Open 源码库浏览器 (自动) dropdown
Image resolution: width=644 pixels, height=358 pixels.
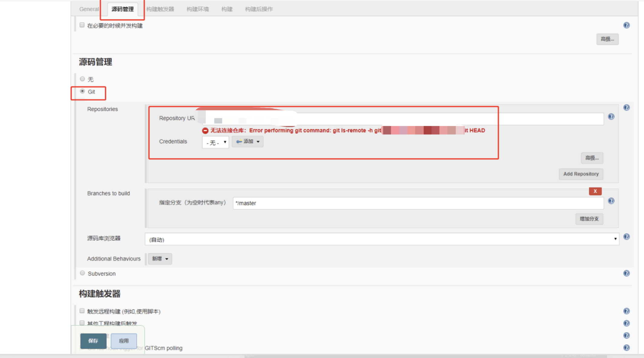pyautogui.click(x=382, y=239)
